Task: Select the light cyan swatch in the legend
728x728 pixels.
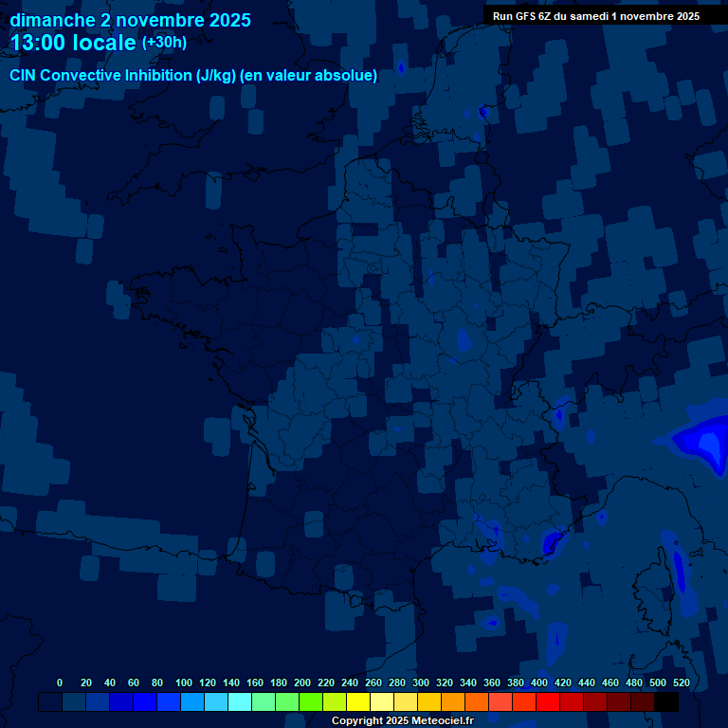Action: (x=240, y=702)
